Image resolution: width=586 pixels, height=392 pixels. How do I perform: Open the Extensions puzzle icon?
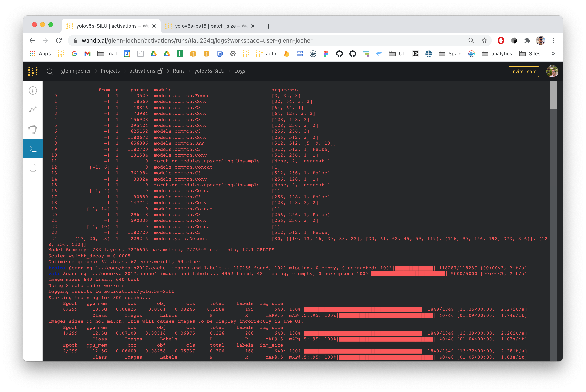[x=527, y=40]
